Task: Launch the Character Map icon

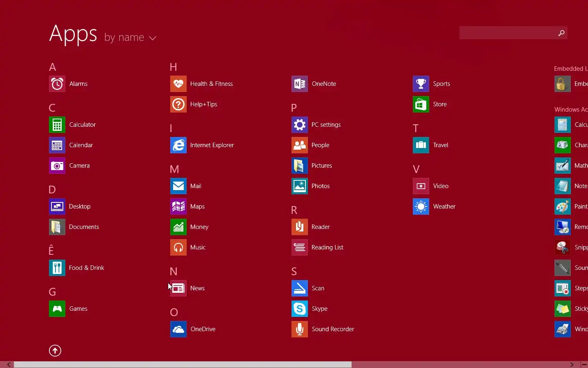Action: tap(563, 145)
